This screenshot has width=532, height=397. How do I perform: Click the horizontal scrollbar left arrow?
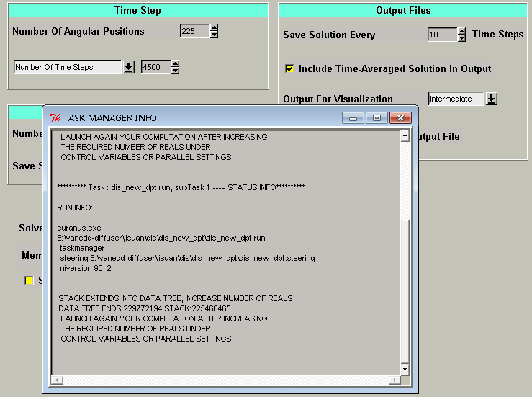tap(55, 380)
